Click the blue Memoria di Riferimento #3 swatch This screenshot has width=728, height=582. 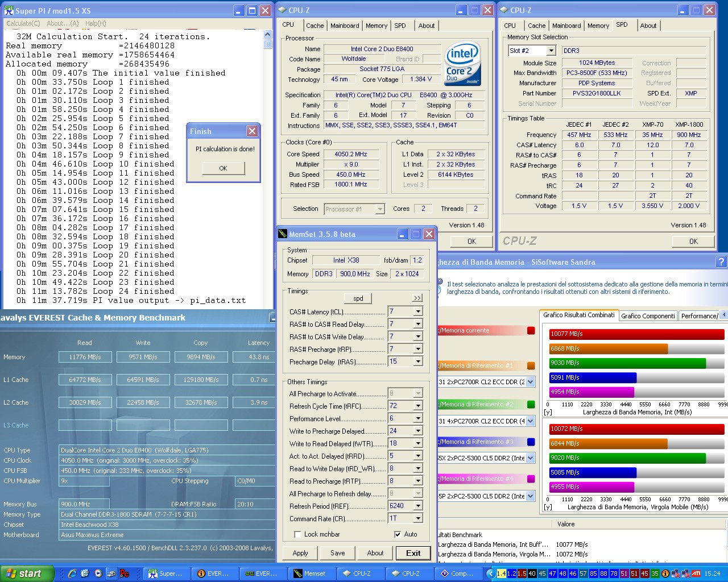pos(531,442)
